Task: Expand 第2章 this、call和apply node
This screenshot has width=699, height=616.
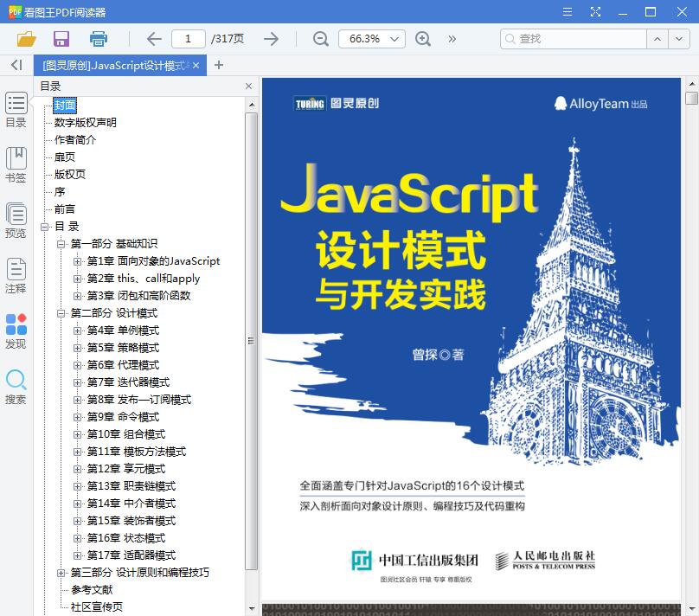Action: click(x=77, y=279)
